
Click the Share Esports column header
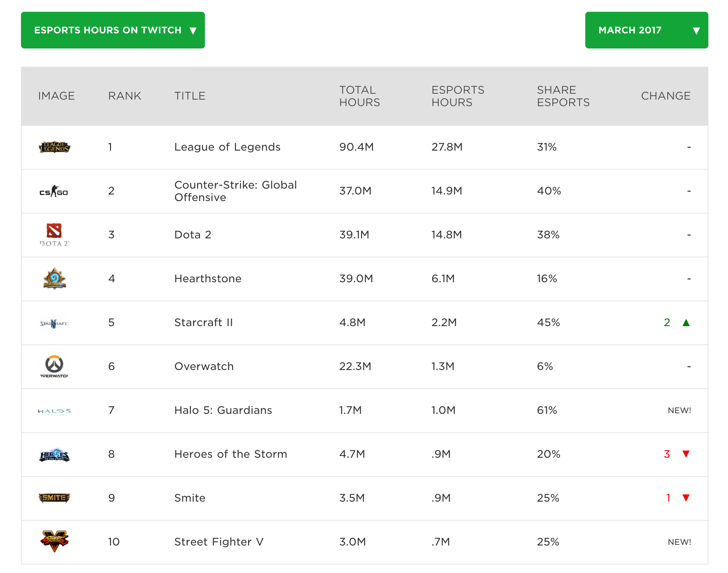[563, 96]
